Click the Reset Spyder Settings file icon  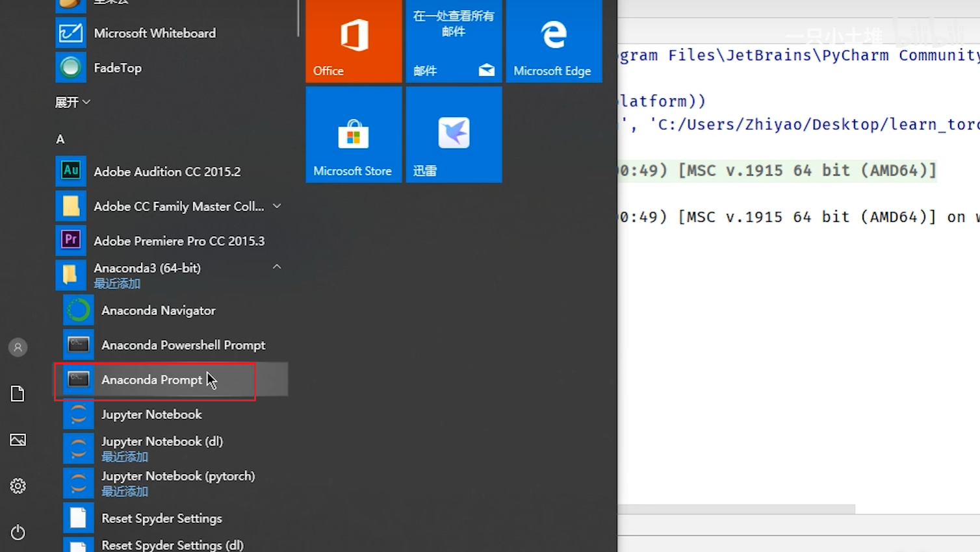pyautogui.click(x=78, y=518)
